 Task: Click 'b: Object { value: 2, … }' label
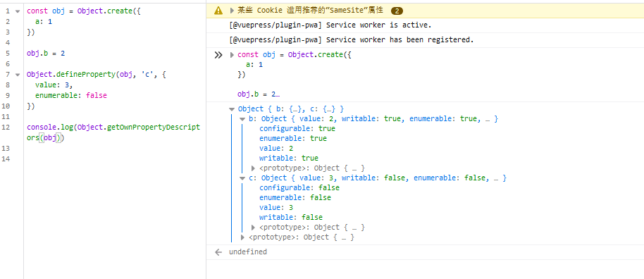click(373, 119)
